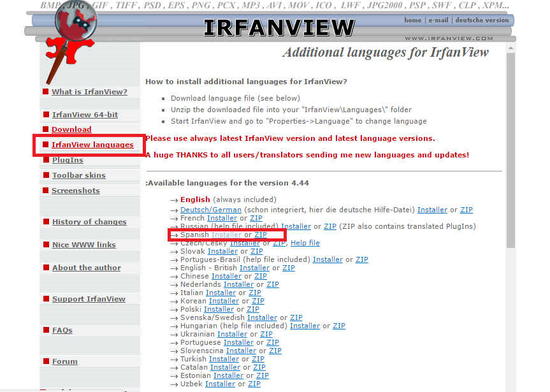The image size is (550, 392).
Task: Download the Ukrainian ZIP
Action: point(266,335)
